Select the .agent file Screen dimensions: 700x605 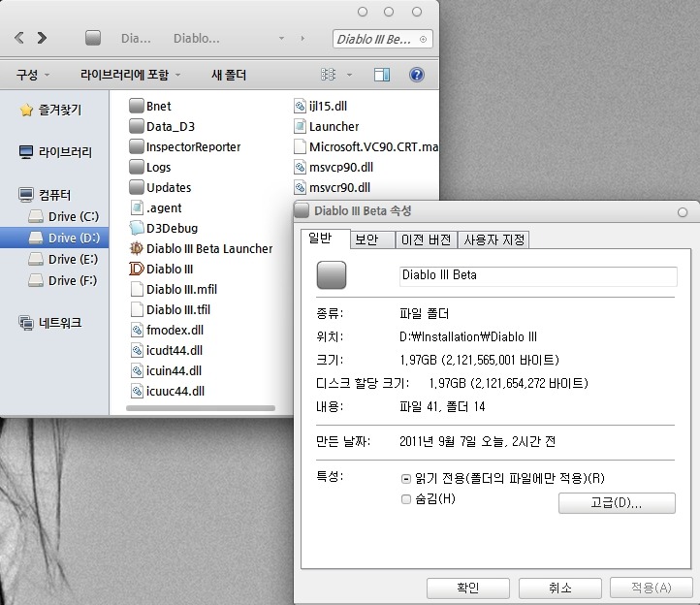[156, 207]
